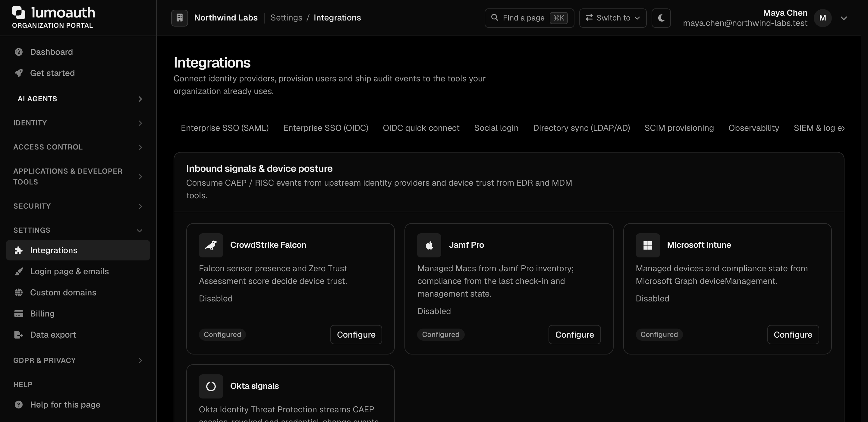Screen dimensions: 868x422
Task: Switch to OIDC quick connect tab
Action: tap(421, 128)
